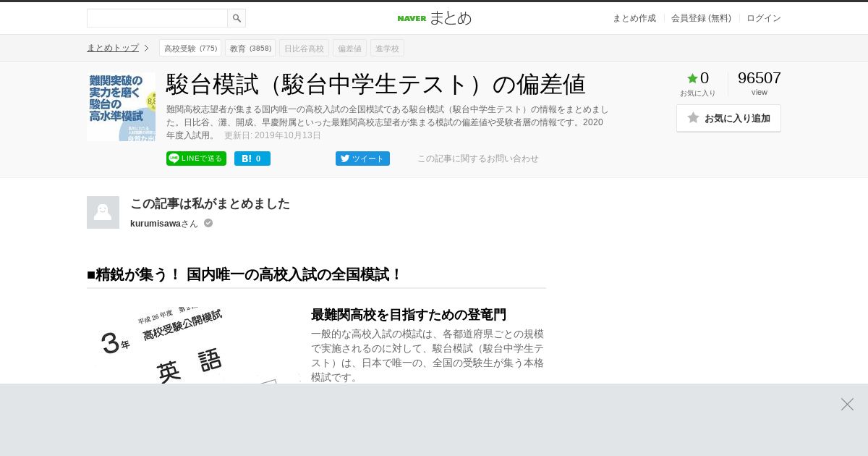Select the 偏差値 tag
Image resolution: width=868 pixels, height=456 pixels.
pos(349,48)
